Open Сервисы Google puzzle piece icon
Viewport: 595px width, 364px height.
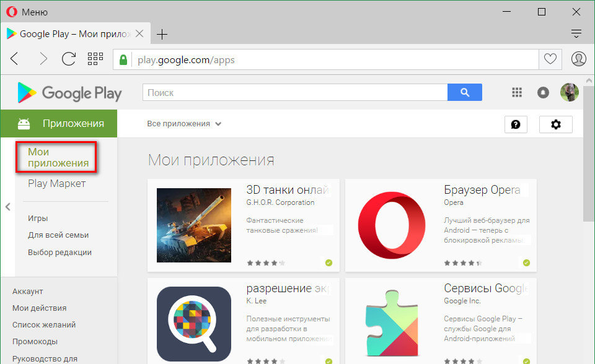point(392,324)
